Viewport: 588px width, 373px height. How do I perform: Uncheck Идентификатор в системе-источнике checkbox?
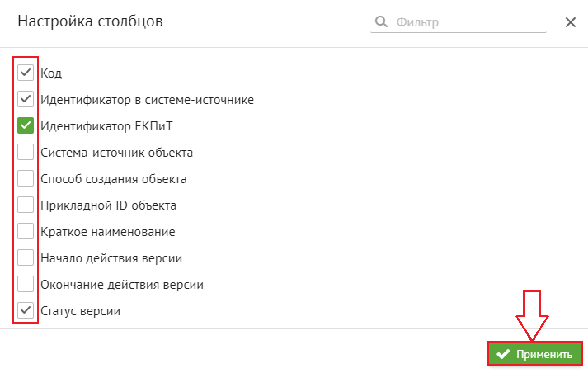click(26, 99)
